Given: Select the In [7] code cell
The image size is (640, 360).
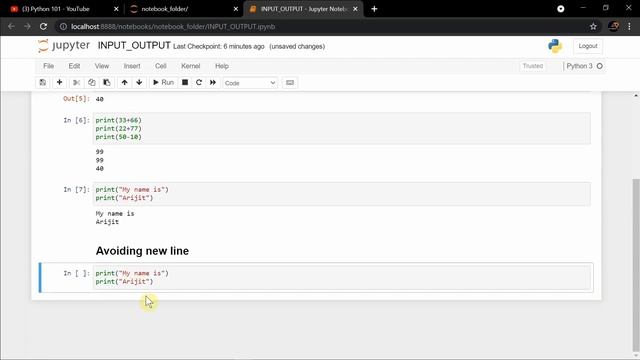Looking at the screenshot, I should click(342, 193).
